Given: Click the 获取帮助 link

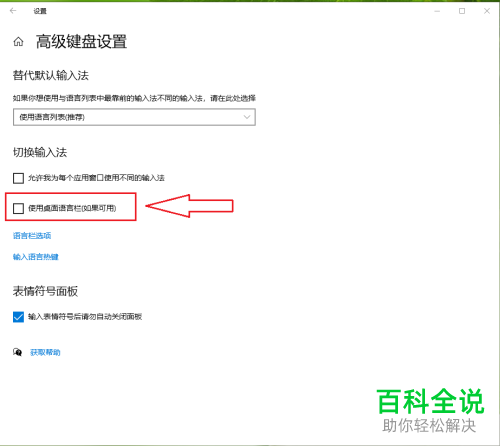Looking at the screenshot, I should click(x=45, y=352).
